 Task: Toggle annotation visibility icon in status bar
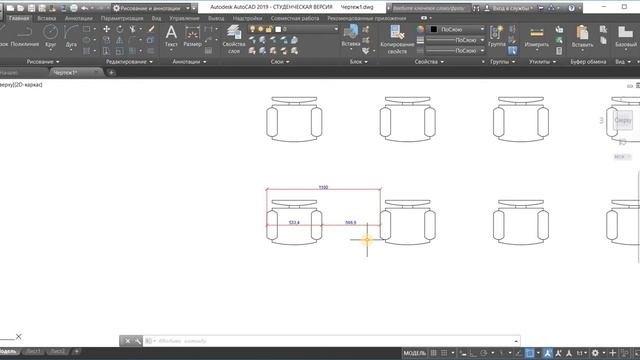[548, 353]
